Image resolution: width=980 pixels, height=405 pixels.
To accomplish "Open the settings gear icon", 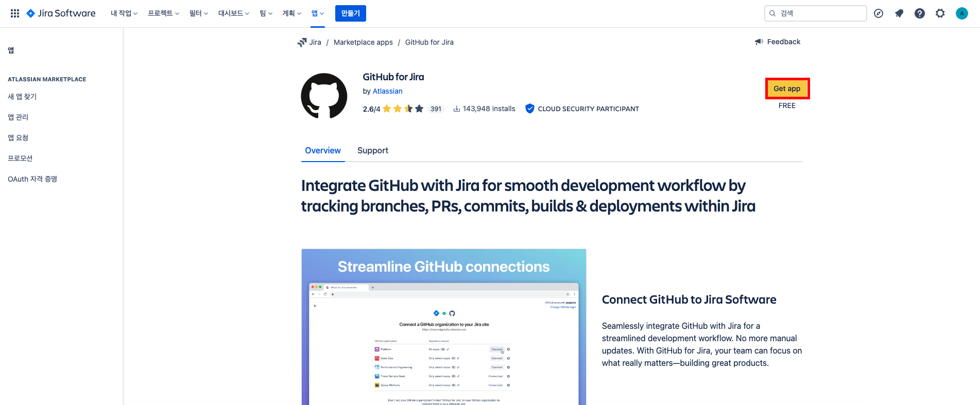I will point(940,13).
